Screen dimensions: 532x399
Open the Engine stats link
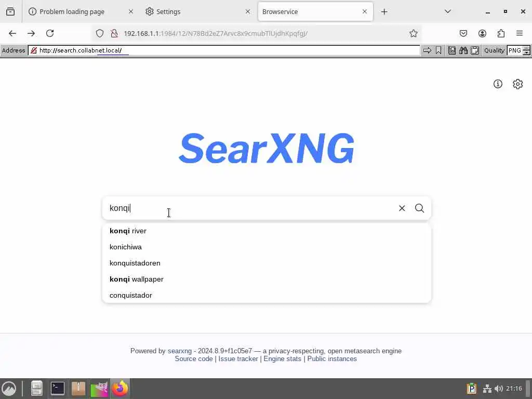[x=282, y=358]
